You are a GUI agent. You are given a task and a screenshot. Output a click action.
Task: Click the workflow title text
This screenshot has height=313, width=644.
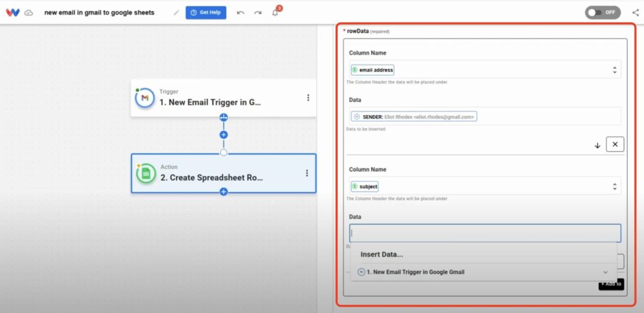[x=99, y=13]
